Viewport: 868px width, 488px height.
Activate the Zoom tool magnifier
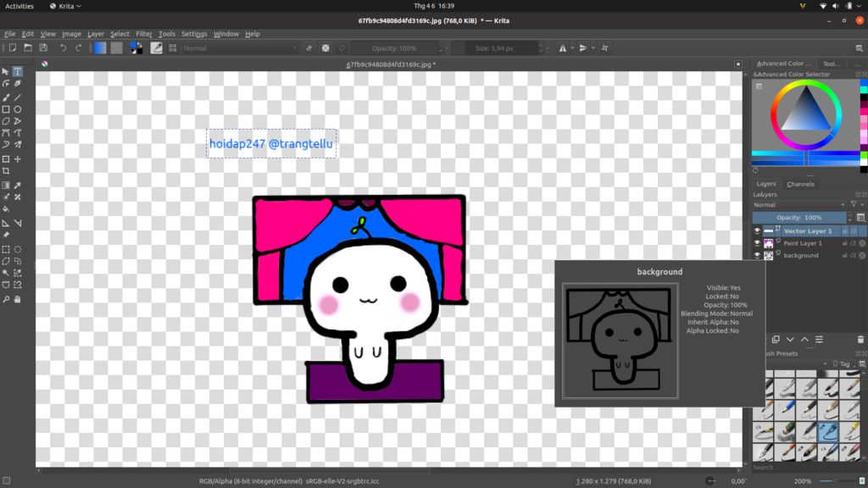tap(6, 299)
